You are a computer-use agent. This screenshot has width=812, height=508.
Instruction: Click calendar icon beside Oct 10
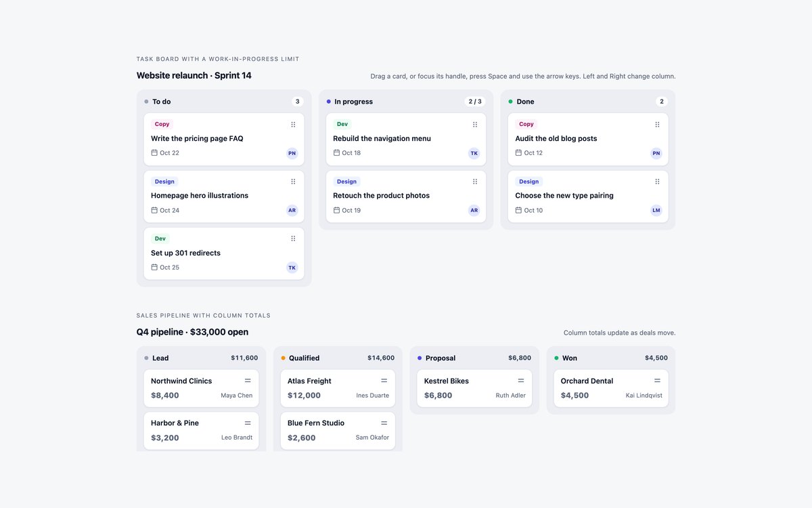(518, 210)
